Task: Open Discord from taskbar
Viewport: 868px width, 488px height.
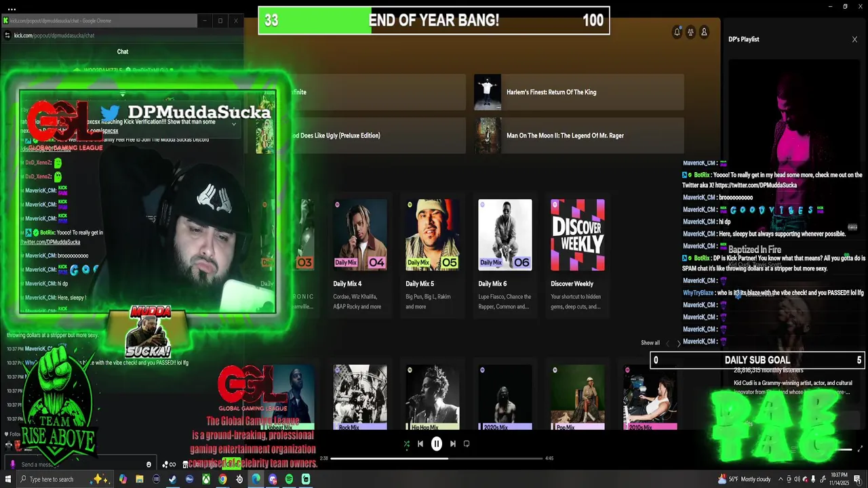Action: click(x=273, y=479)
